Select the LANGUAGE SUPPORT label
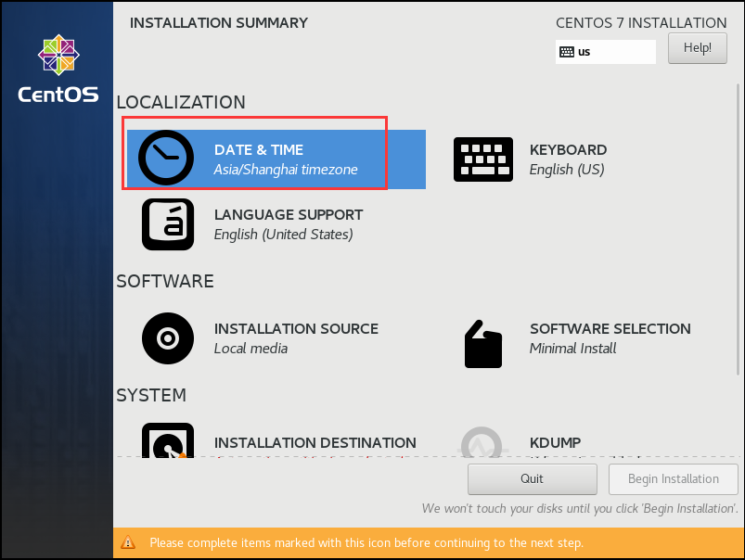This screenshot has height=560, width=745. [289, 215]
